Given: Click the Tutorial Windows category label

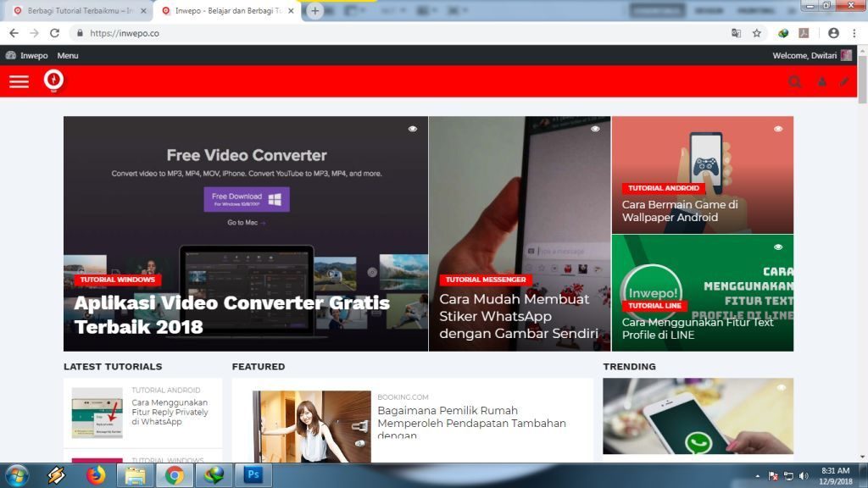Looking at the screenshot, I should click(118, 280).
